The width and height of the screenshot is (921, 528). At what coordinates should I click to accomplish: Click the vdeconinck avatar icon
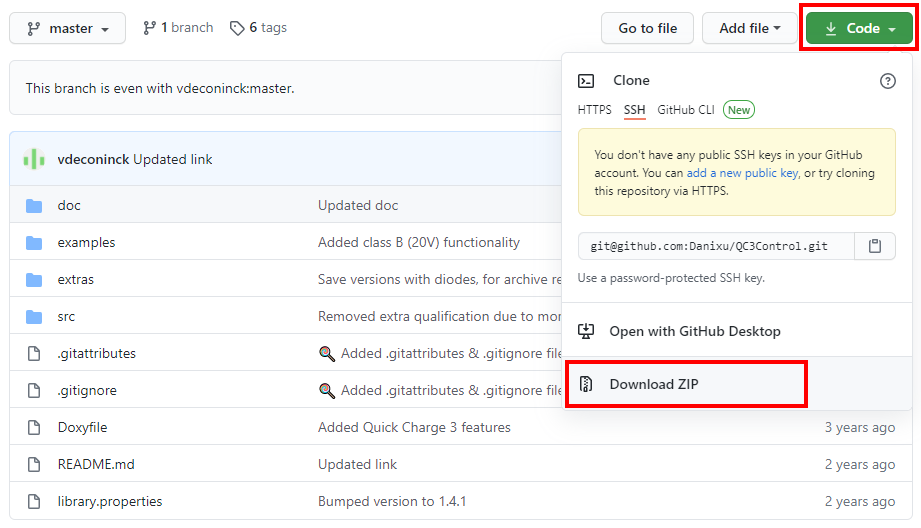click(x=34, y=159)
